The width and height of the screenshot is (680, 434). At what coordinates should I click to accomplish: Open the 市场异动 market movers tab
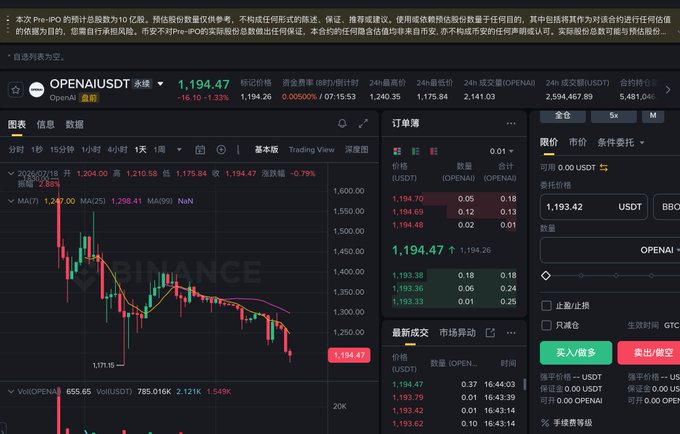457,333
